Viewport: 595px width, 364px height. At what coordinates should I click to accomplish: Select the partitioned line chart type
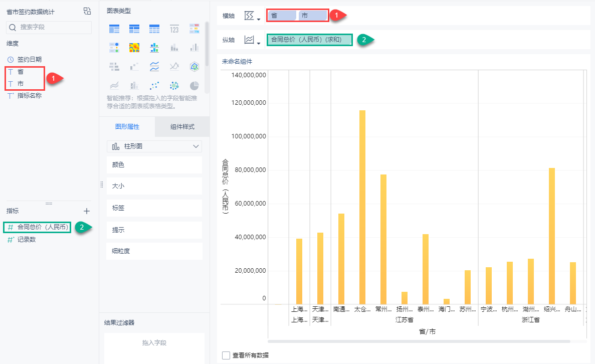coord(154,67)
